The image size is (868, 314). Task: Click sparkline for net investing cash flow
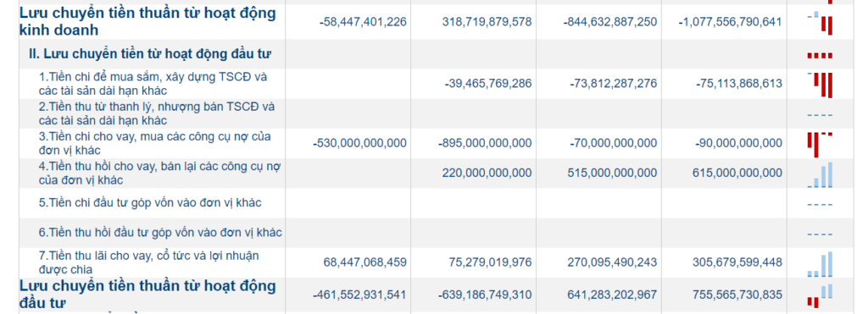point(821,295)
